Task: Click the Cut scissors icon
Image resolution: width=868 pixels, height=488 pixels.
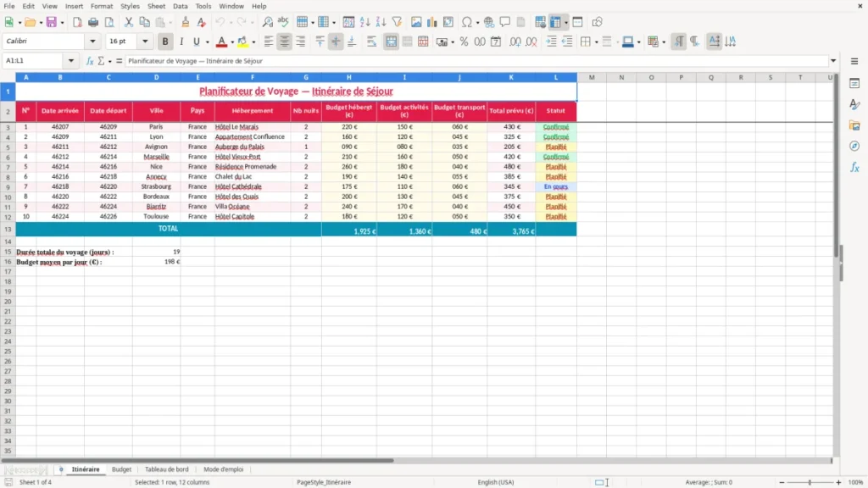Action: click(x=129, y=22)
